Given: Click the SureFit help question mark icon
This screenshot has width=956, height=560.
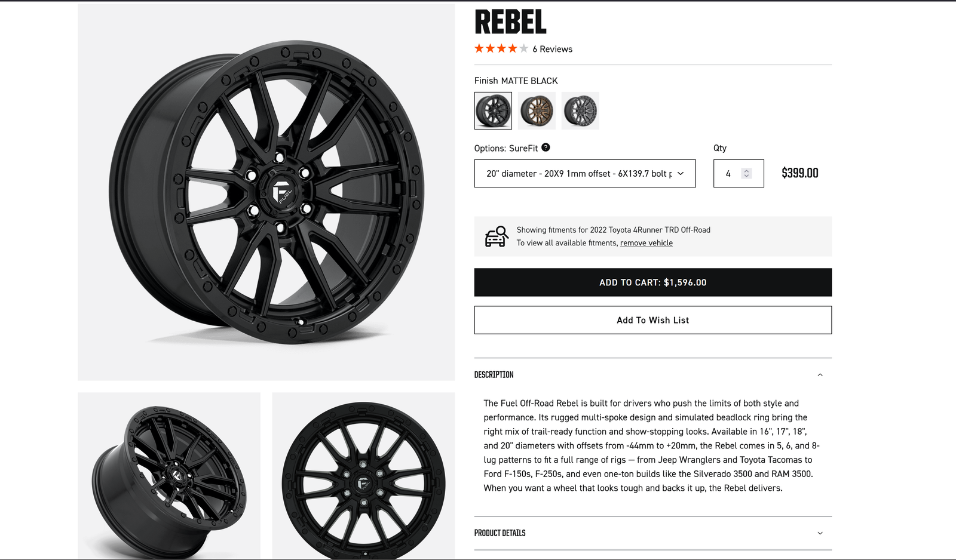Looking at the screenshot, I should click(x=546, y=147).
